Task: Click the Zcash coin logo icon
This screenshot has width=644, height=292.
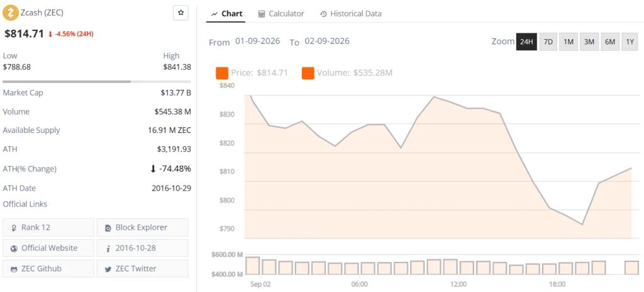Action: coord(11,13)
